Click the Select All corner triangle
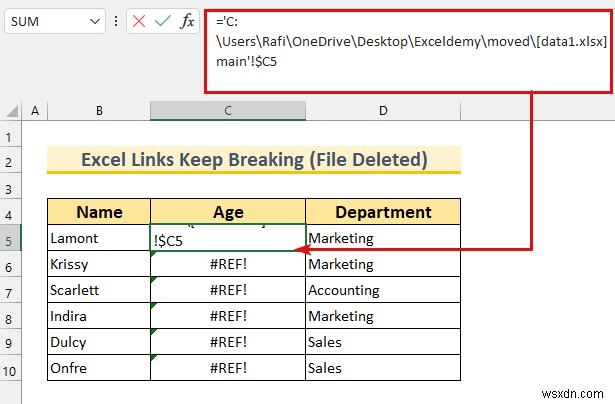The image size is (615, 404). click(10, 110)
